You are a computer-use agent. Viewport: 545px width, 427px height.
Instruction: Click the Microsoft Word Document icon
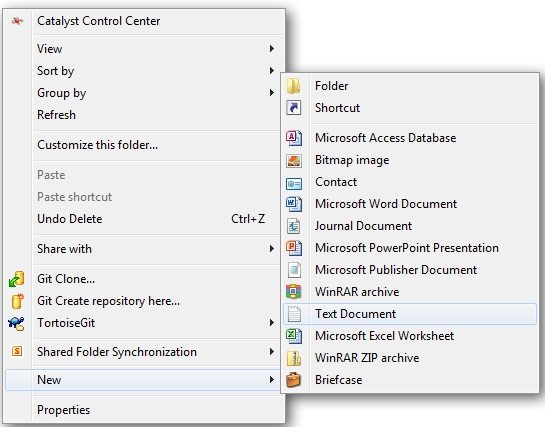[x=294, y=204]
